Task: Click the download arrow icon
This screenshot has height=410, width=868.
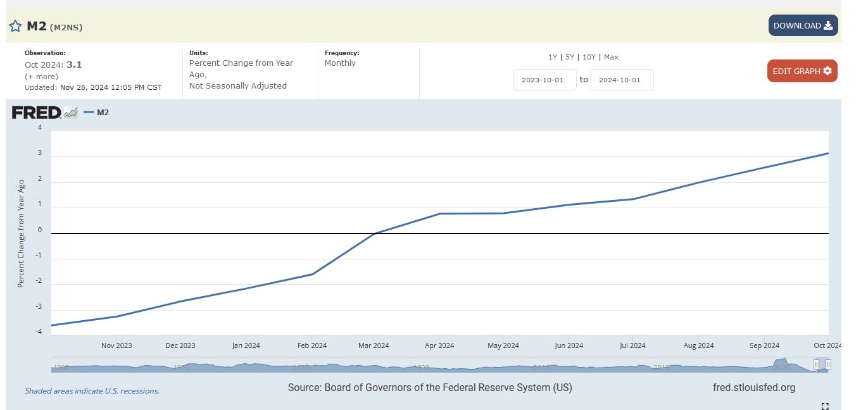Action: [x=828, y=26]
